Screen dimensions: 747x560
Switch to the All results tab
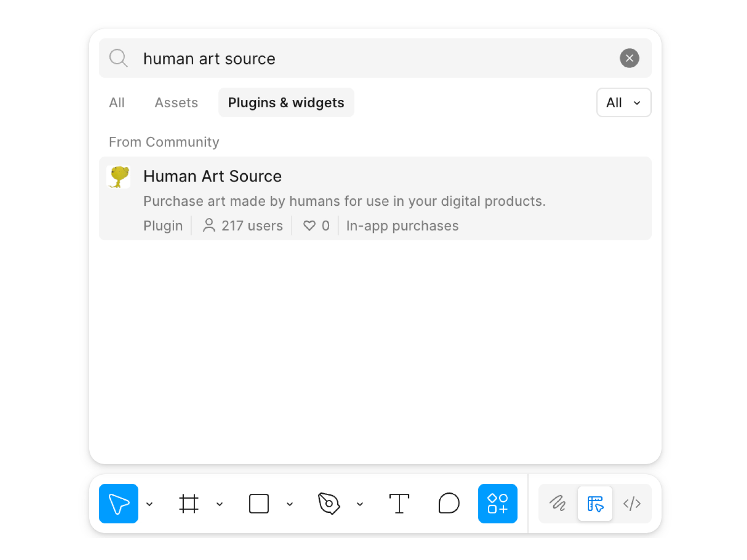[117, 103]
